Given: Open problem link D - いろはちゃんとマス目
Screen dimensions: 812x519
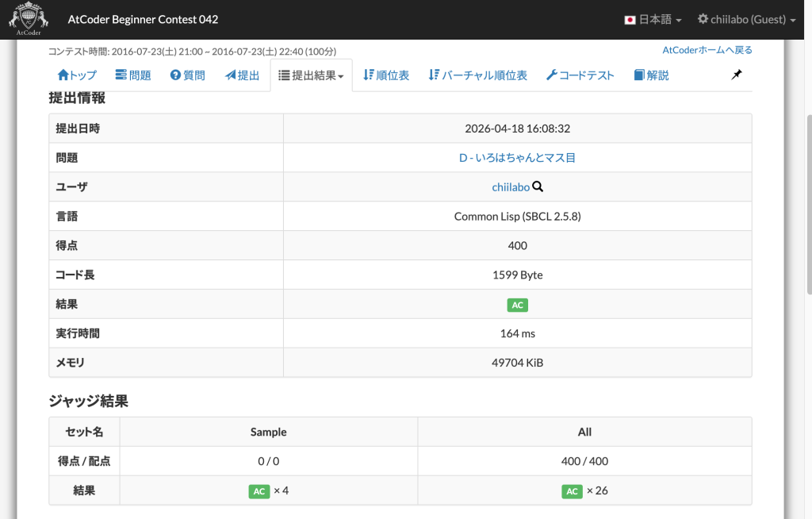Looking at the screenshot, I should pyautogui.click(x=517, y=158).
